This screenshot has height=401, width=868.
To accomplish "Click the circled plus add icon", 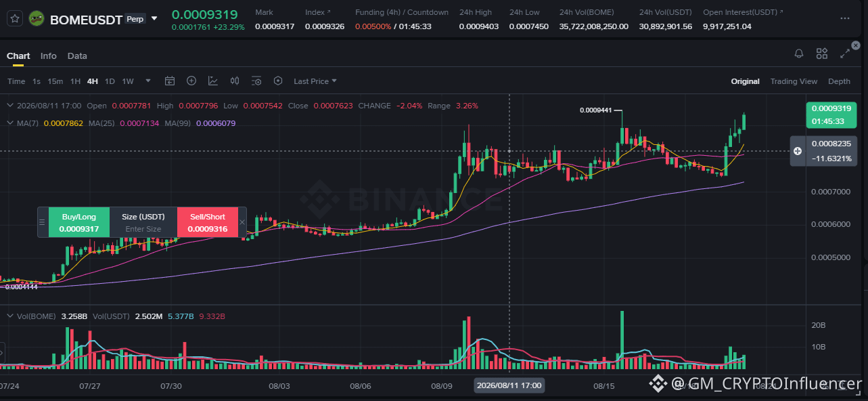I will point(191,81).
